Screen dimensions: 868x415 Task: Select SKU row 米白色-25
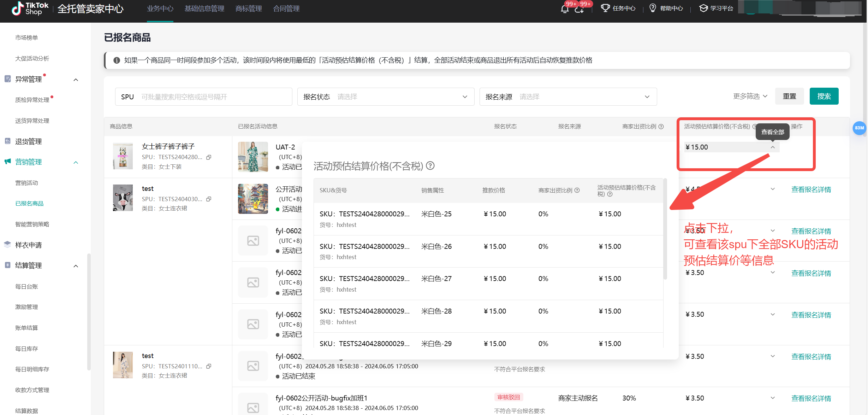[488, 219]
